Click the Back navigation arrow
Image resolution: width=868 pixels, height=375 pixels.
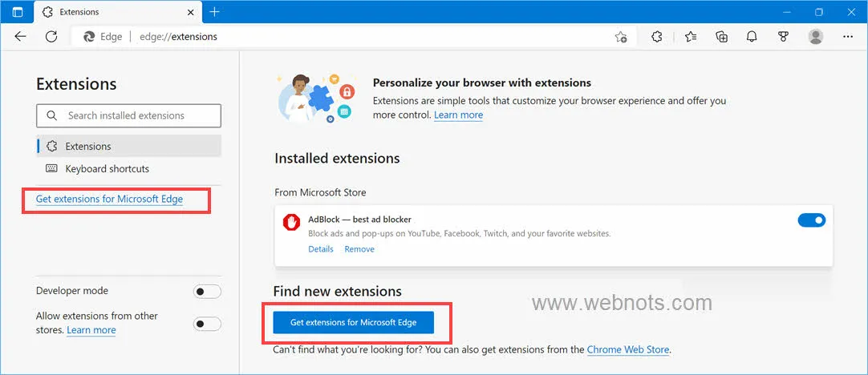tap(21, 37)
